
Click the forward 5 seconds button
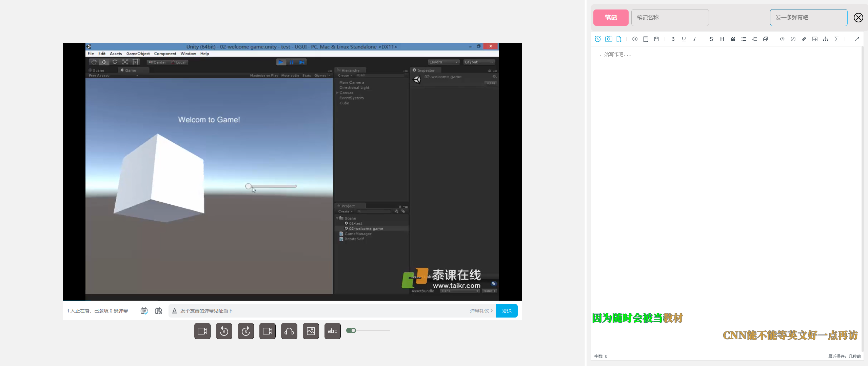pos(246,331)
